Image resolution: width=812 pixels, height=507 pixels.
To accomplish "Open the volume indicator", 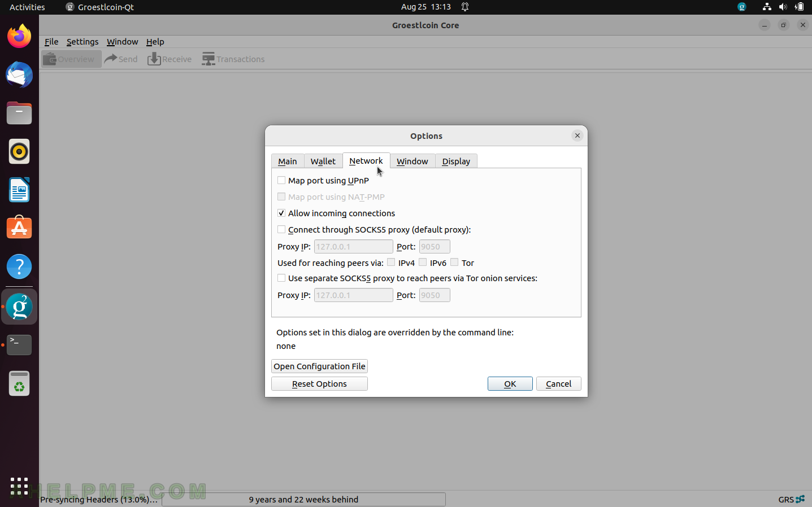I will coord(783,7).
